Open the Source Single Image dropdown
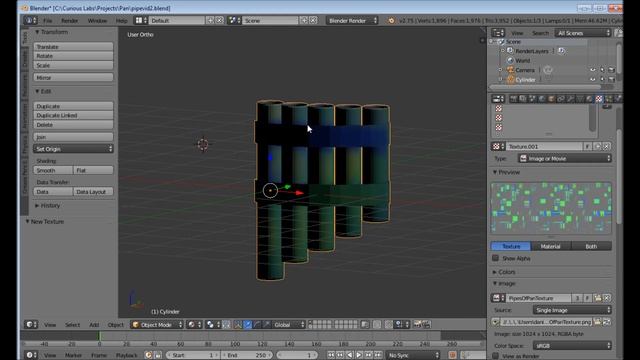The width and height of the screenshot is (640, 360). point(572,310)
